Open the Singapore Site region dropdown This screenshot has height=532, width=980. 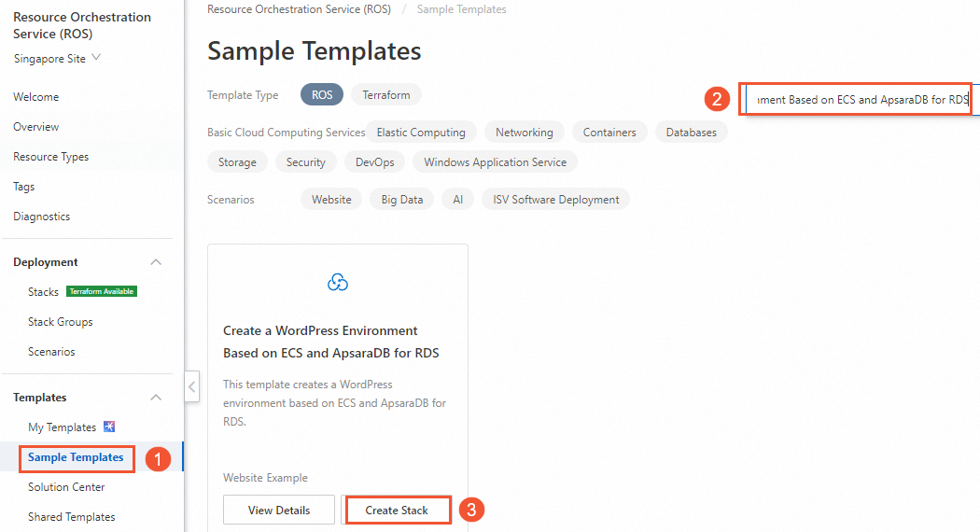(58, 58)
